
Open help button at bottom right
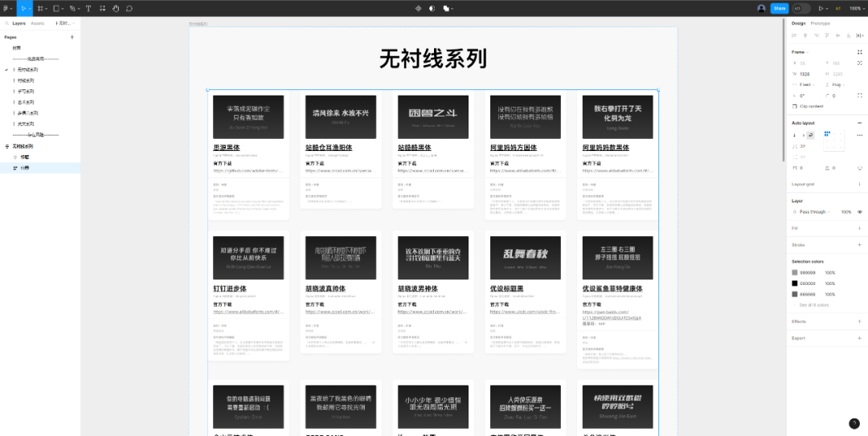pyautogui.click(x=854, y=423)
